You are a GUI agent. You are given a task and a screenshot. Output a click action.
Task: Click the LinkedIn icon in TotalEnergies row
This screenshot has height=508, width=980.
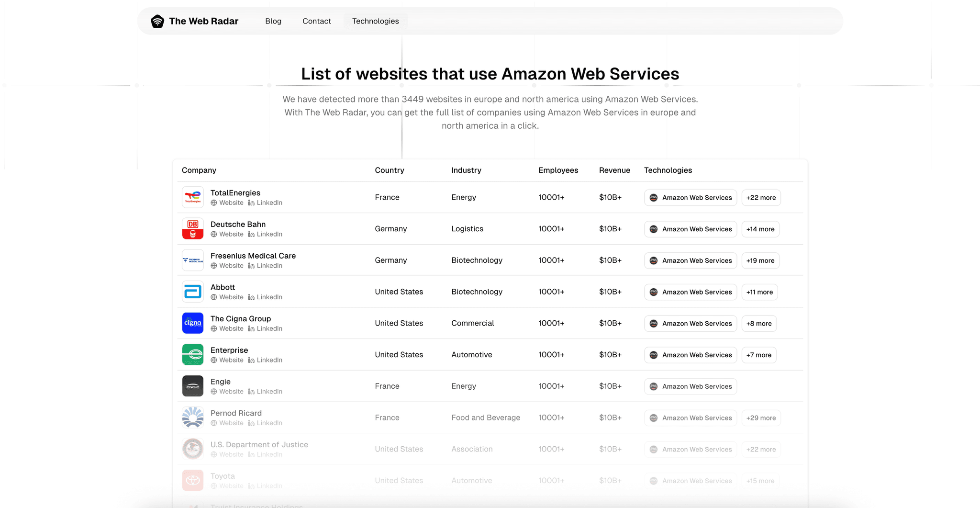(x=251, y=203)
